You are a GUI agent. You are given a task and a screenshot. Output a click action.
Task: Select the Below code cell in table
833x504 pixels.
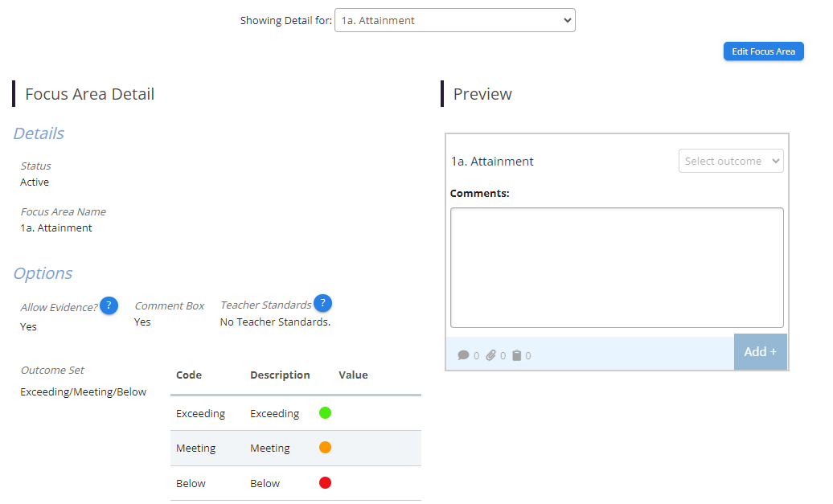click(x=191, y=484)
